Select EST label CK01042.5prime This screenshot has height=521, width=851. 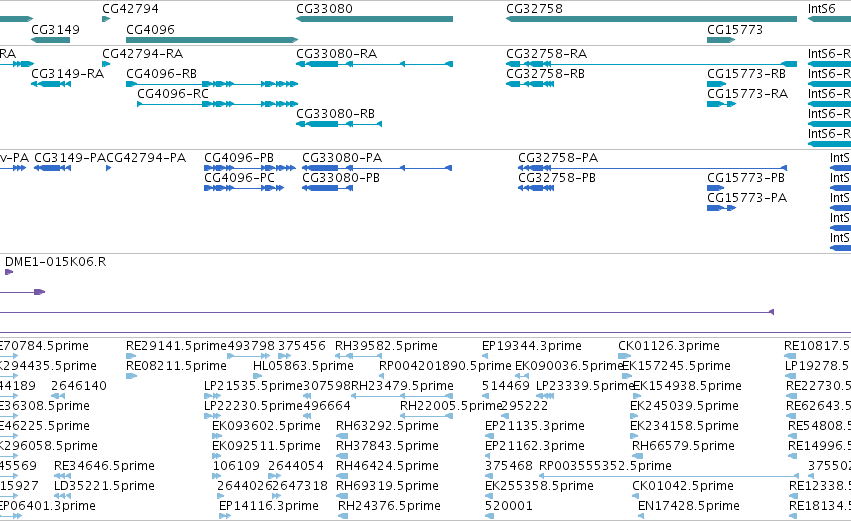pyautogui.click(x=683, y=486)
